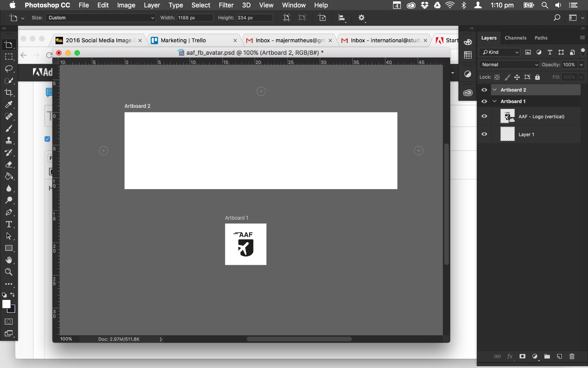Open the Swatches grid panel icon

(468, 55)
